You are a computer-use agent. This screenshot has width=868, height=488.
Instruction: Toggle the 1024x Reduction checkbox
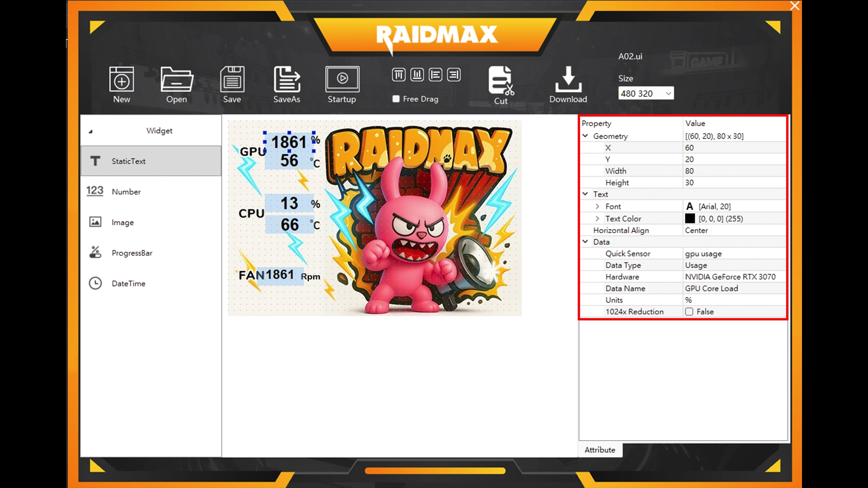[x=689, y=312]
